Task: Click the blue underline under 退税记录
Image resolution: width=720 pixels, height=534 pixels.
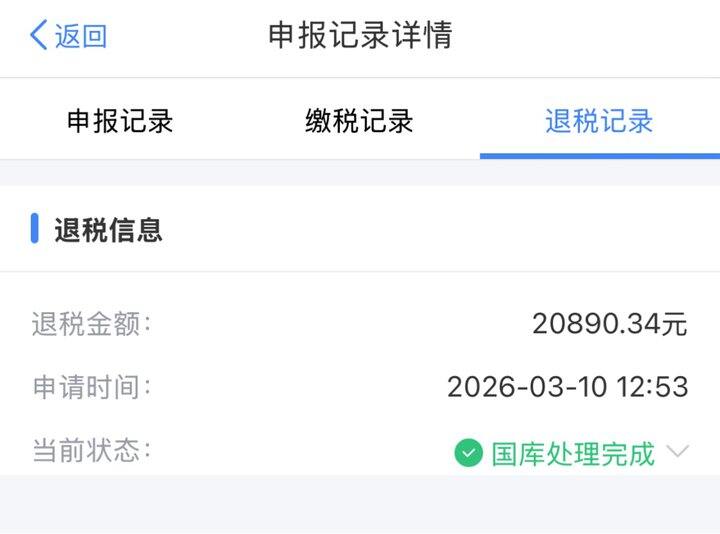Action: [599, 155]
